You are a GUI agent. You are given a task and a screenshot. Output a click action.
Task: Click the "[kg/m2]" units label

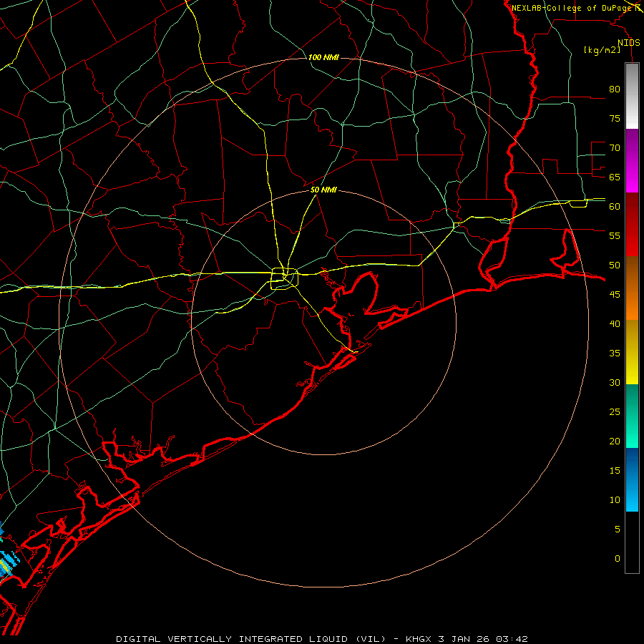click(x=602, y=50)
